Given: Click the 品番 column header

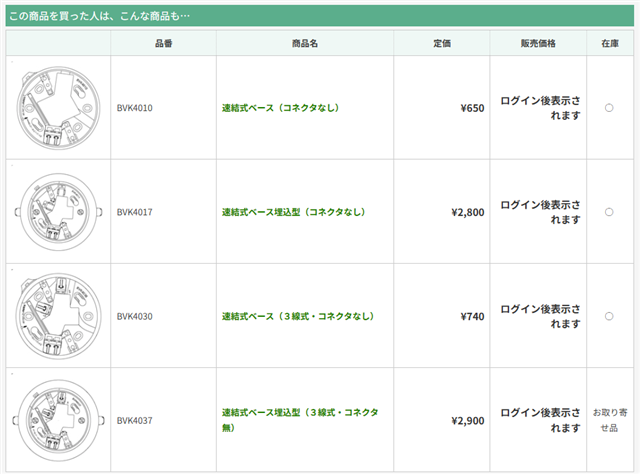Looking at the screenshot, I should coord(163,44).
